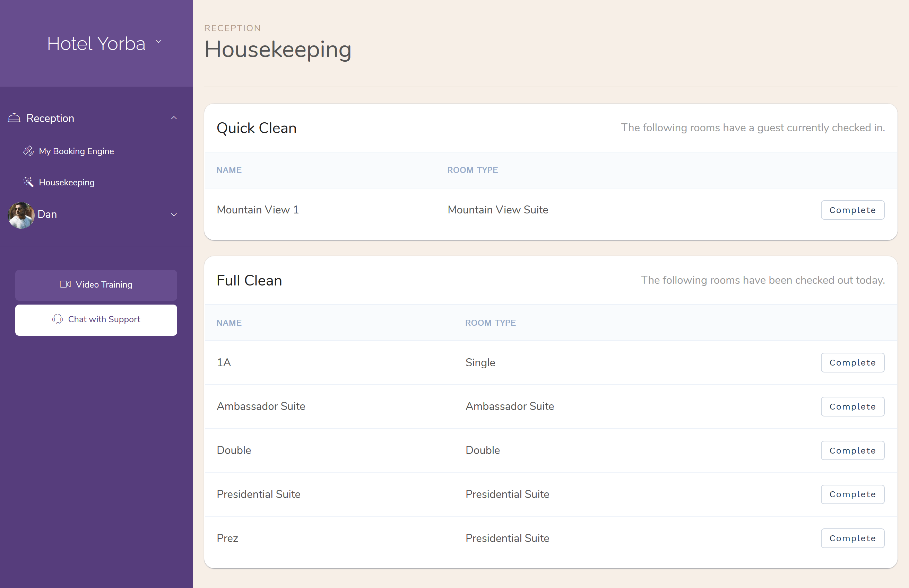Click Complete for Presidential Suite room
The height and width of the screenshot is (588, 909).
click(x=853, y=494)
